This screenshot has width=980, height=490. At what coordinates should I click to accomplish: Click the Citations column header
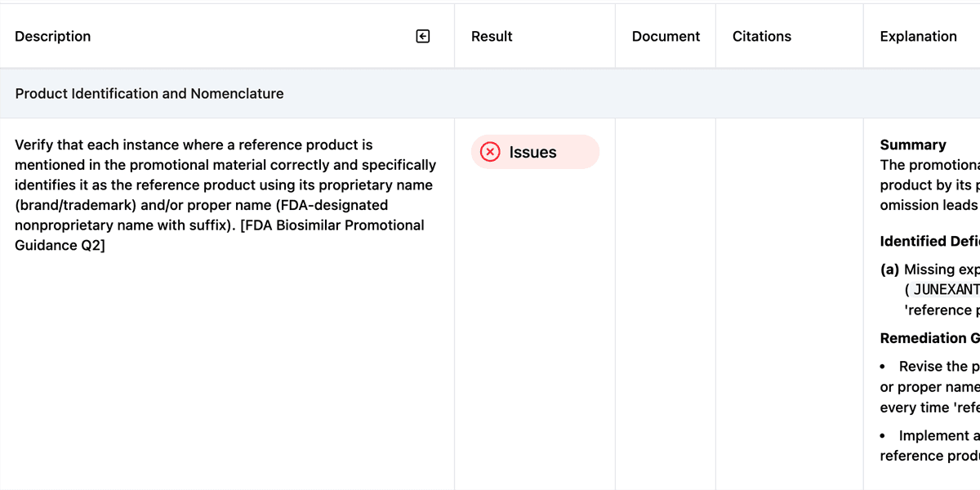761,36
